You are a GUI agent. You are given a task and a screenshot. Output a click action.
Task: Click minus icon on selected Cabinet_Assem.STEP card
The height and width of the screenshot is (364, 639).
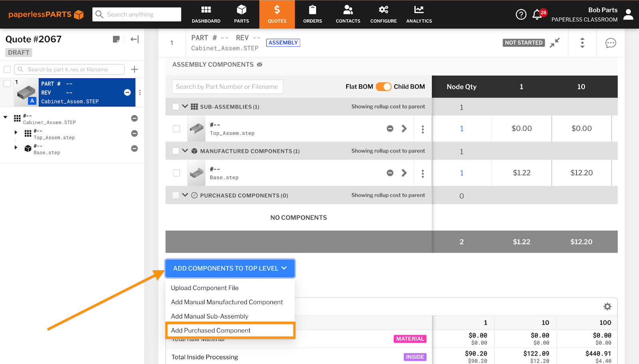(127, 92)
